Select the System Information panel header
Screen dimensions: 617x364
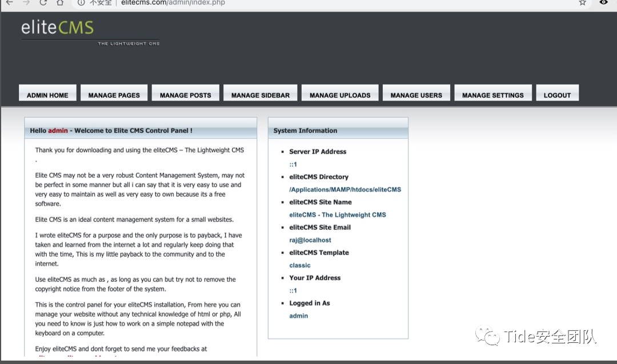pyautogui.click(x=338, y=128)
